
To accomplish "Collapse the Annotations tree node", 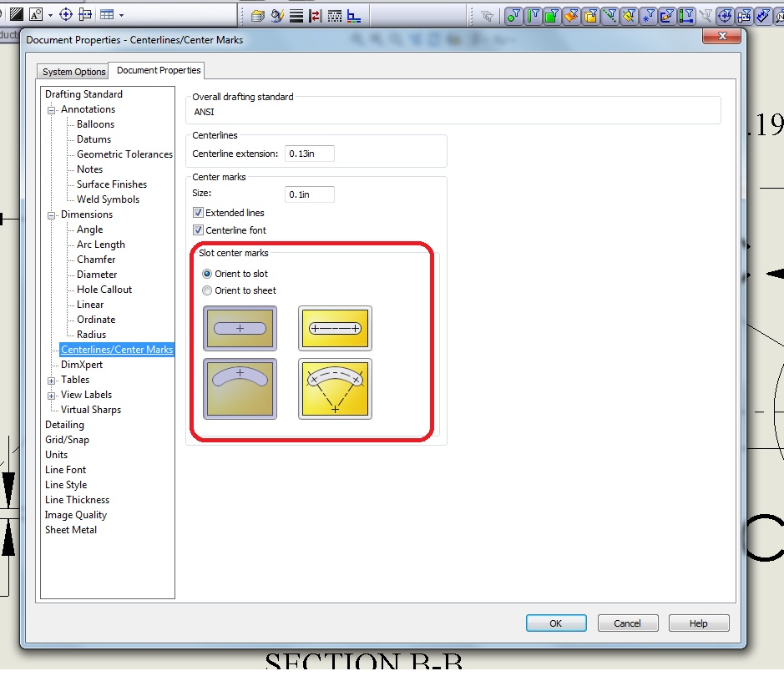I will [x=51, y=110].
